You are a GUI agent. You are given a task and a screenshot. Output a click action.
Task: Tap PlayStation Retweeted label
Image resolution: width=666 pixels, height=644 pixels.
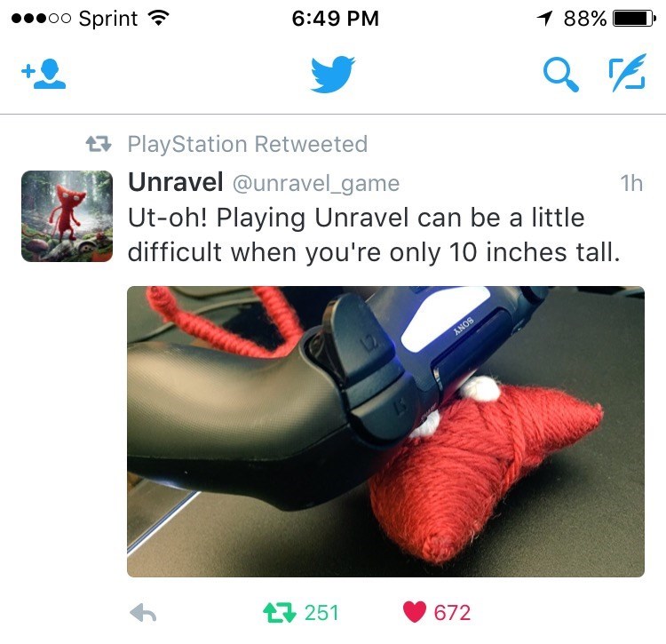248,144
